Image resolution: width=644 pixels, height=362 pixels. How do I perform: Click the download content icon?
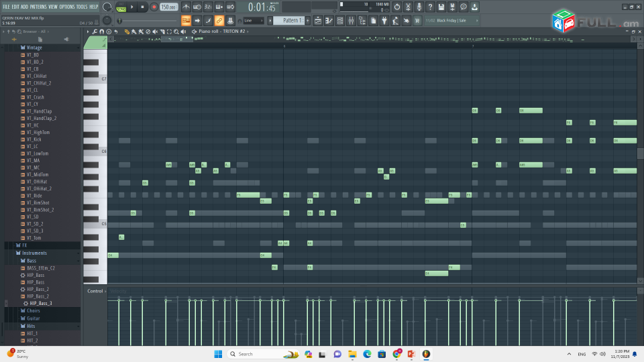(x=474, y=7)
